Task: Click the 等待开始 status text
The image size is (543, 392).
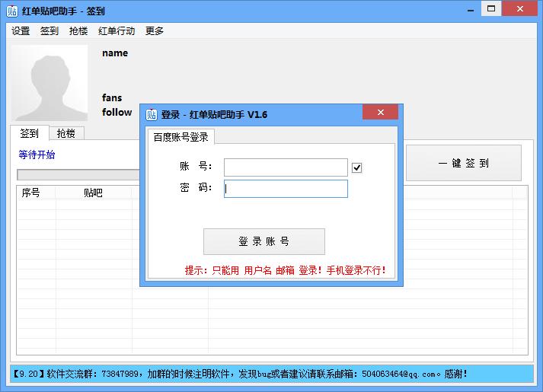Action: 37,155
